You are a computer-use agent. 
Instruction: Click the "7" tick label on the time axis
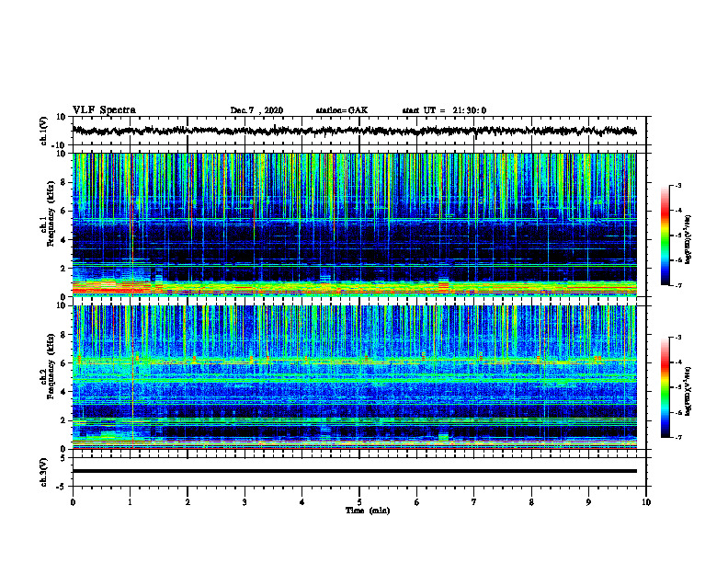click(474, 502)
